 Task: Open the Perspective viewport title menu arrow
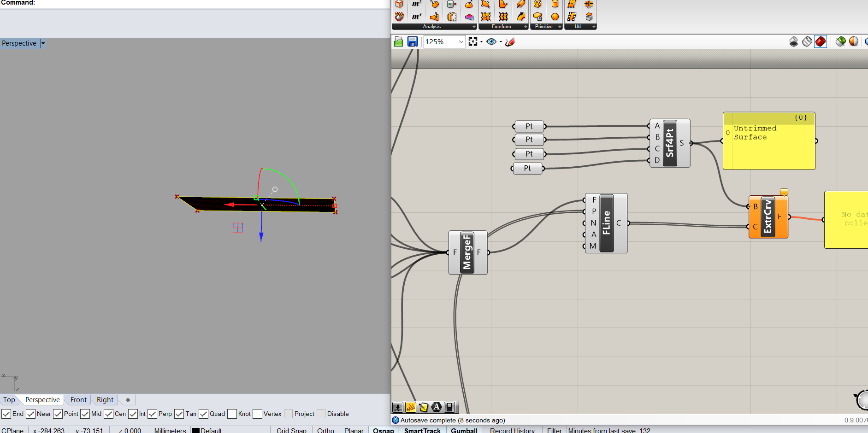[43, 43]
